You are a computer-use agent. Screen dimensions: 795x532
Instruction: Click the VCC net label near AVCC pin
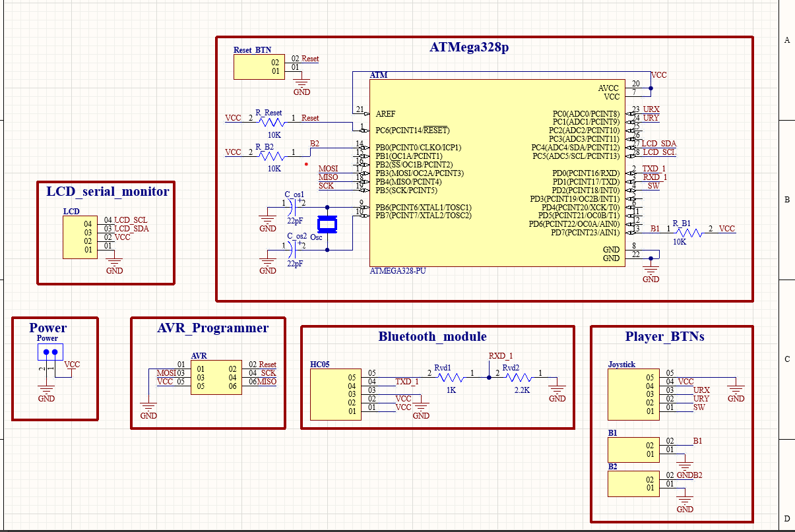(658, 74)
